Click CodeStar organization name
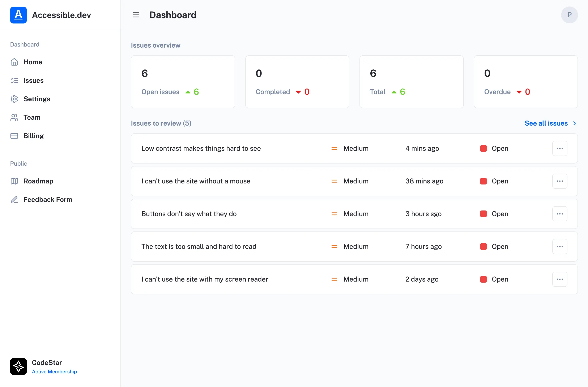This screenshot has height=387, width=588. (x=47, y=362)
